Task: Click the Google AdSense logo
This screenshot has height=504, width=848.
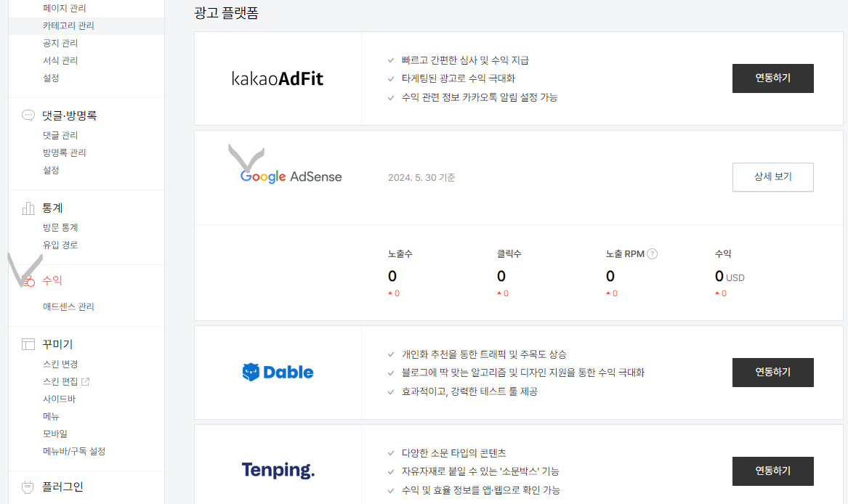Action: pos(291,176)
